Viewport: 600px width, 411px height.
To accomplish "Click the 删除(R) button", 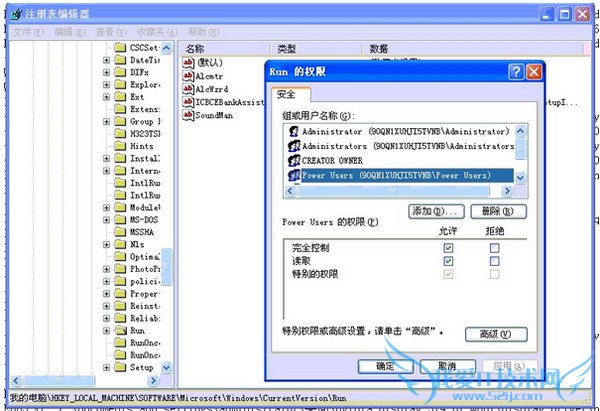I will [498, 211].
